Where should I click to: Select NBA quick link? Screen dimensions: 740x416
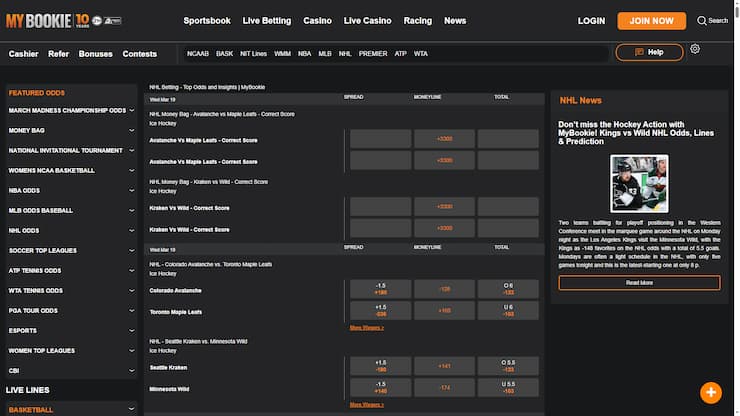click(304, 54)
